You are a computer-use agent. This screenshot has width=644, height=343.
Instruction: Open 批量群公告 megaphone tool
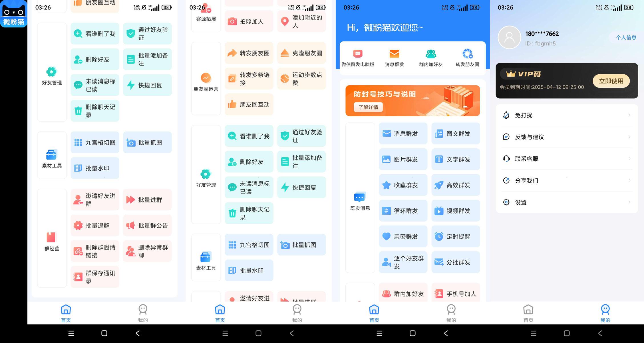[147, 226]
